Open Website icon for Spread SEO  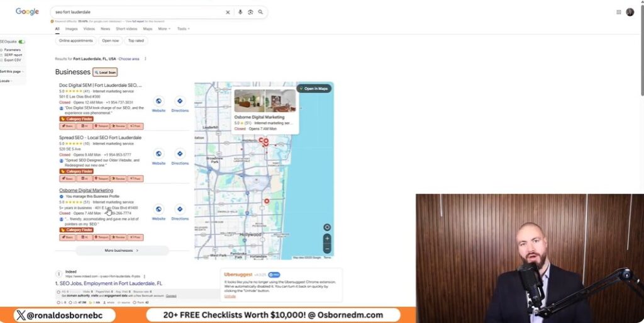[158, 154]
